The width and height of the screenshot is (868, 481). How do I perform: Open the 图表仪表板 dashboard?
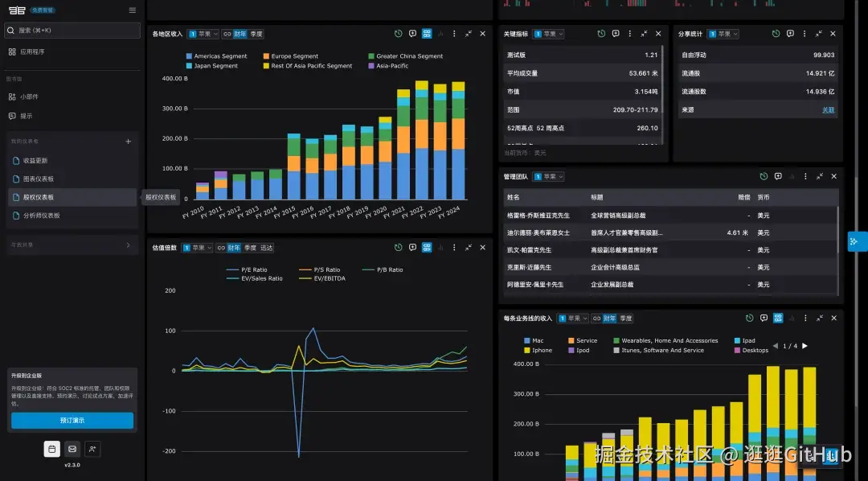pyautogui.click(x=72, y=179)
